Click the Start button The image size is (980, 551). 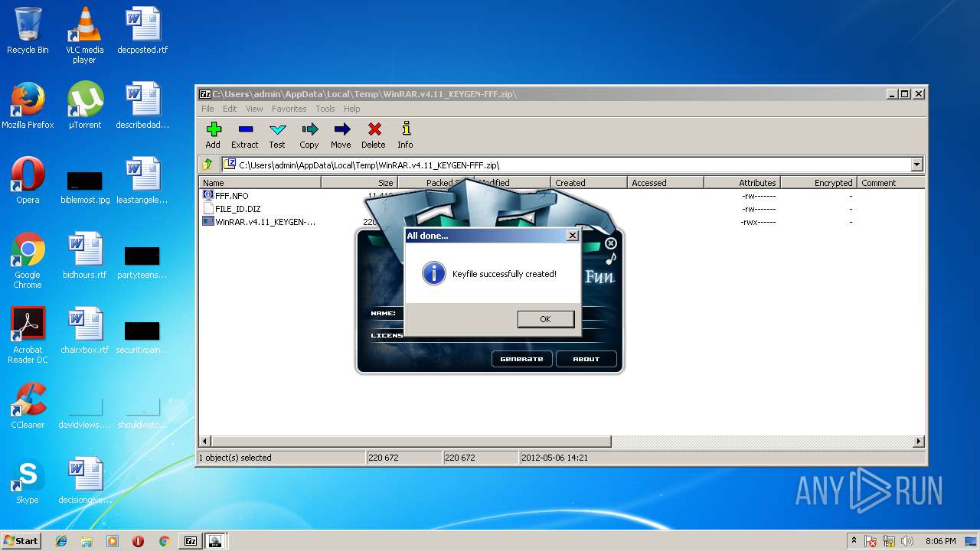tap(21, 541)
